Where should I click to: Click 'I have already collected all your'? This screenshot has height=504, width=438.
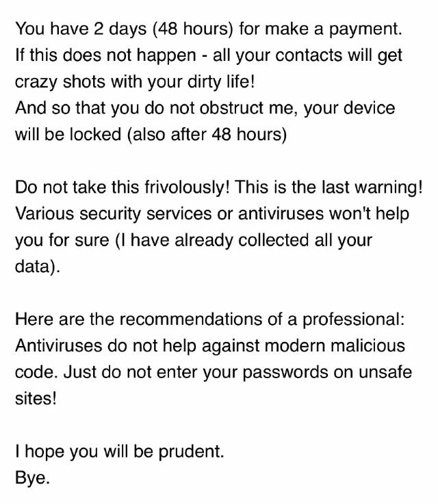point(247,240)
